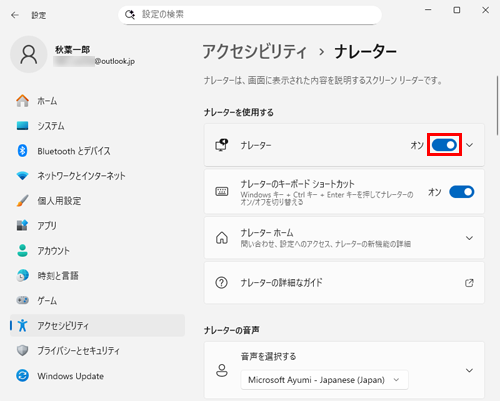
Task: Open the external link icon for ナレーターの詳細なガイド
Action: 469,283
